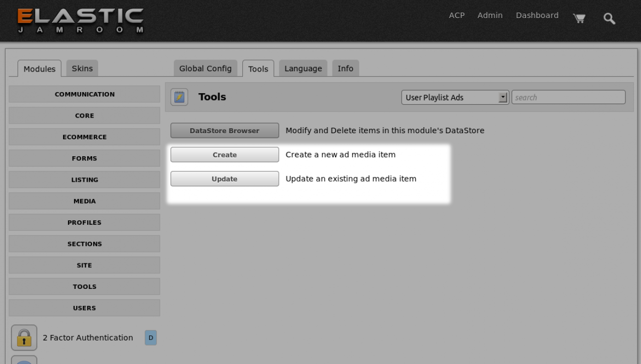Click the Create ad media button

(x=225, y=155)
